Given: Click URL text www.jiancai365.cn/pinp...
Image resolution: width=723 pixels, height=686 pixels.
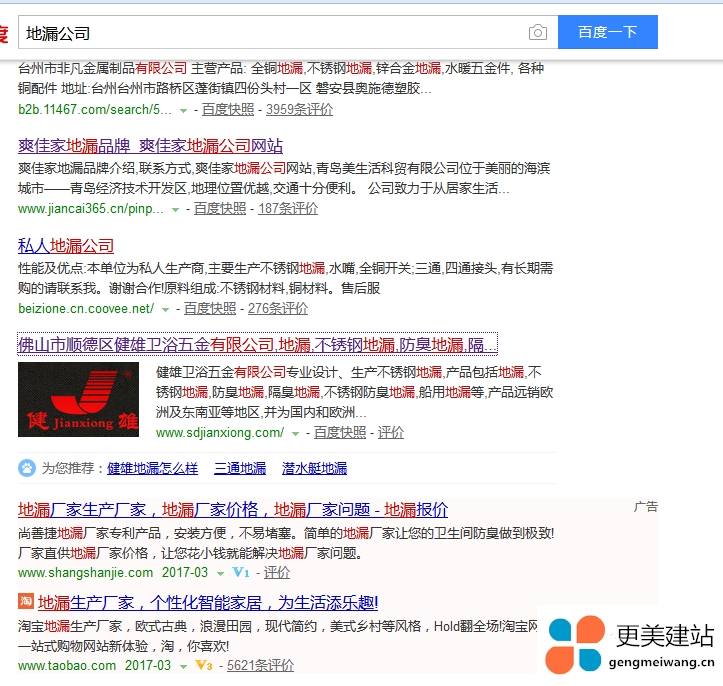Looking at the screenshot, I should [91, 209].
